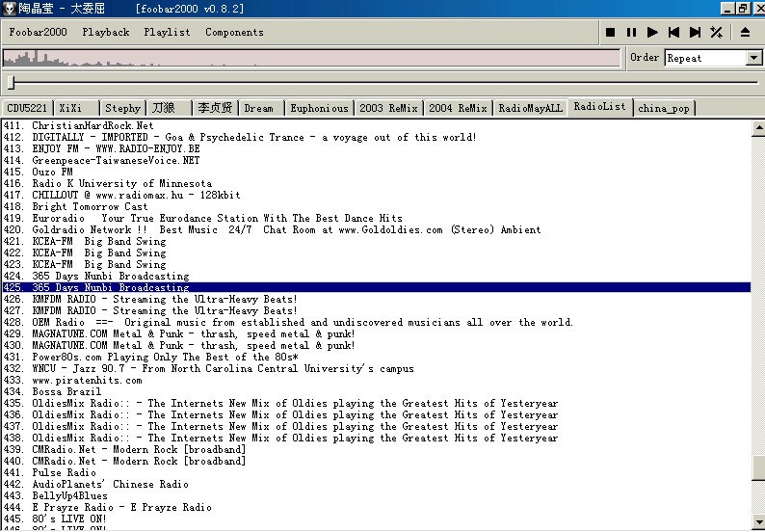The height and width of the screenshot is (532, 765).
Task: Click the playlist scrollbar down arrow
Action: point(758,520)
